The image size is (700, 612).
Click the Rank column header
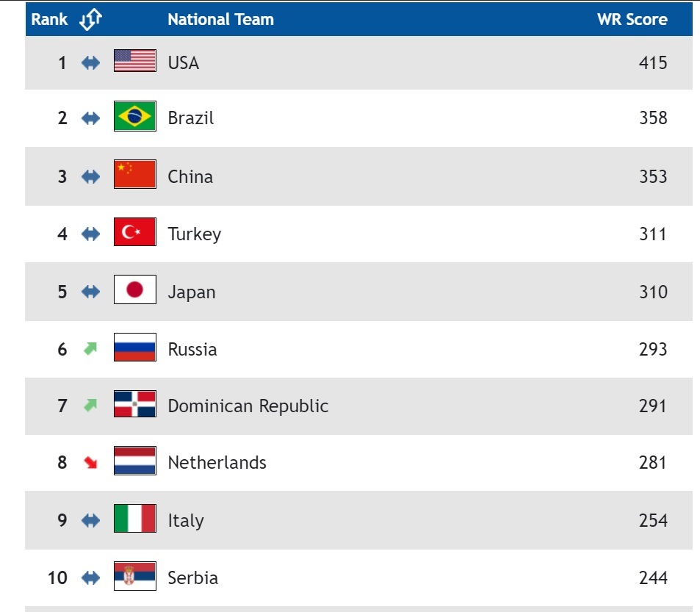(49, 20)
